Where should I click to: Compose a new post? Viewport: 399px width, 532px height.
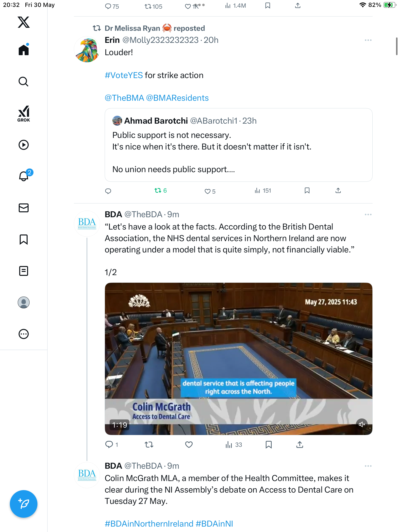pyautogui.click(x=24, y=504)
